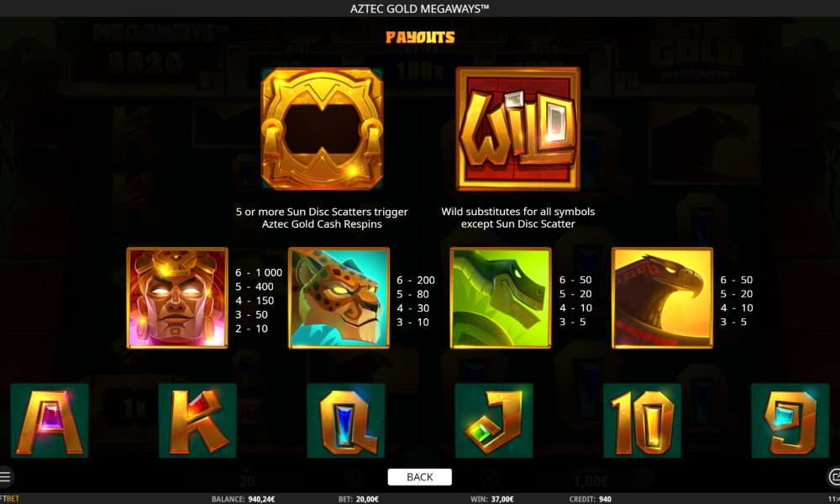The image size is (840, 504).
Task: Click the green crocodile symbol
Action: click(501, 298)
